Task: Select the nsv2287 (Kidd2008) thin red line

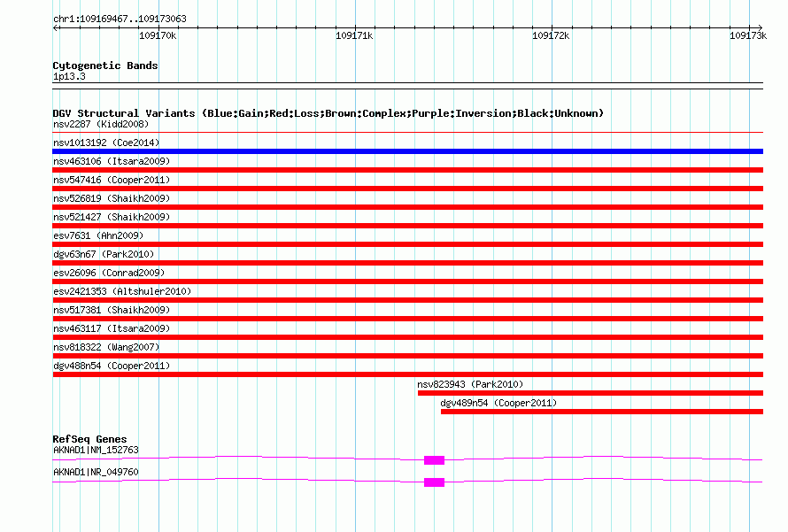Action: click(x=407, y=132)
